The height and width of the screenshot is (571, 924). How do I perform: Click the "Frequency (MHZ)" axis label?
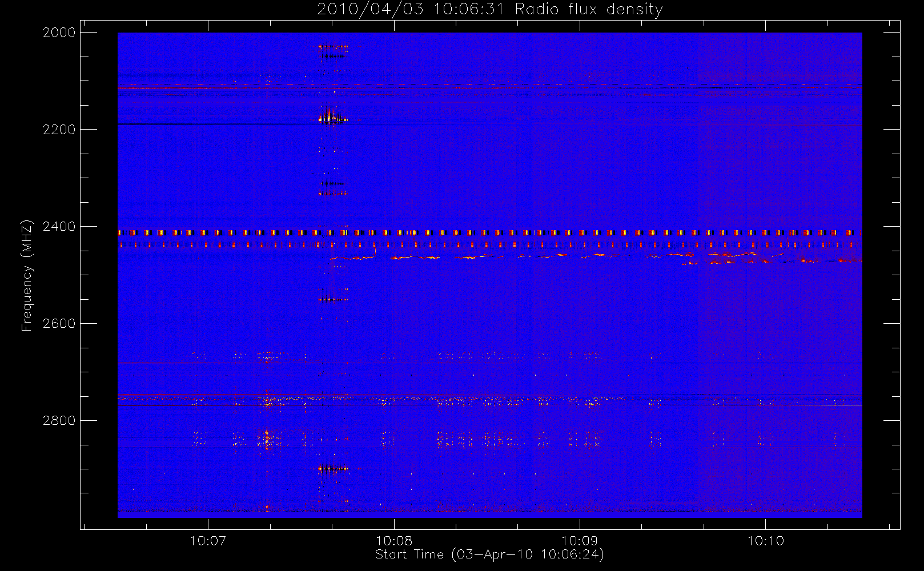tap(27, 275)
